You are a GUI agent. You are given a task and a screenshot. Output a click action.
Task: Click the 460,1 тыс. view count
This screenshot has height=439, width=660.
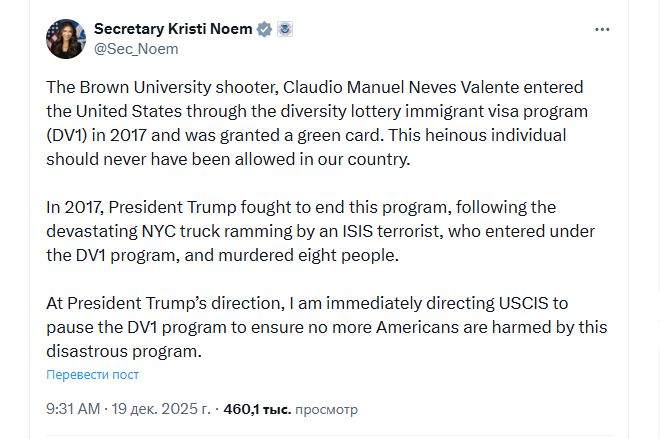[256, 409]
